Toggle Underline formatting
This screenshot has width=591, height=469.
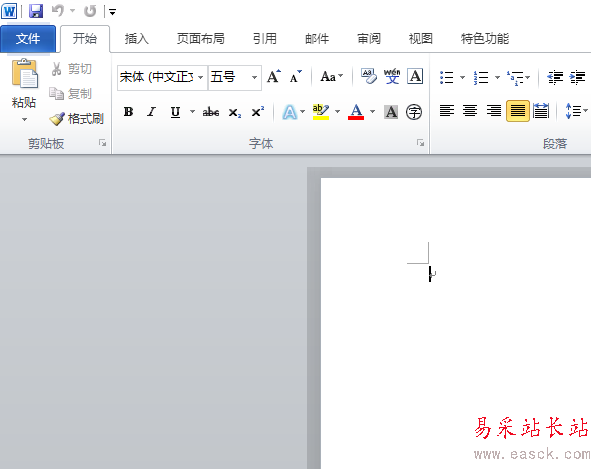[175, 112]
